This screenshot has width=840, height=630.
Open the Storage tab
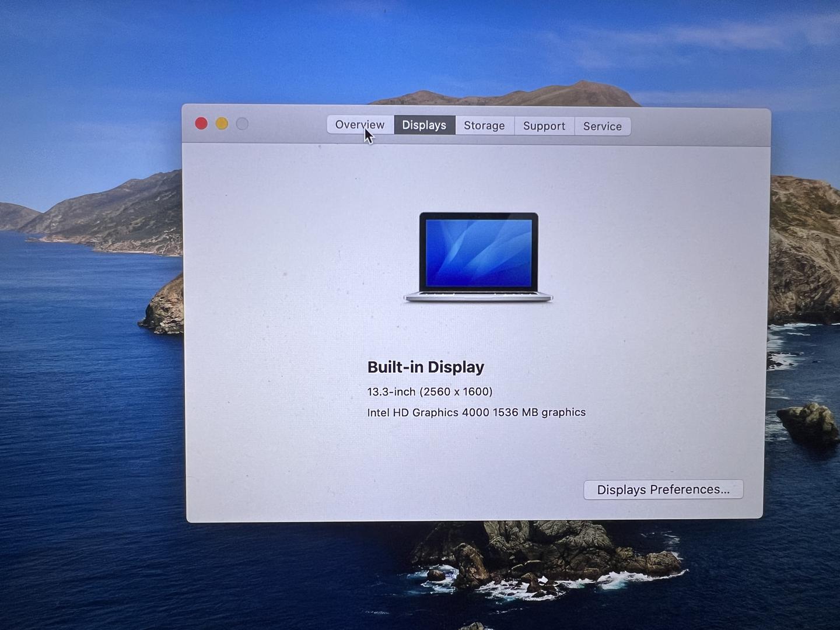click(484, 126)
